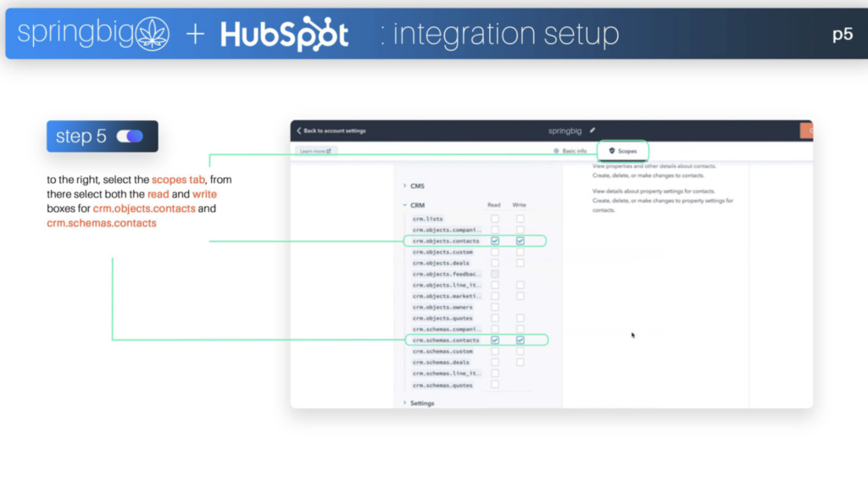Check Read for crm.schemas.line_it...
Image resolution: width=868 pixels, height=488 pixels.
[x=495, y=374]
